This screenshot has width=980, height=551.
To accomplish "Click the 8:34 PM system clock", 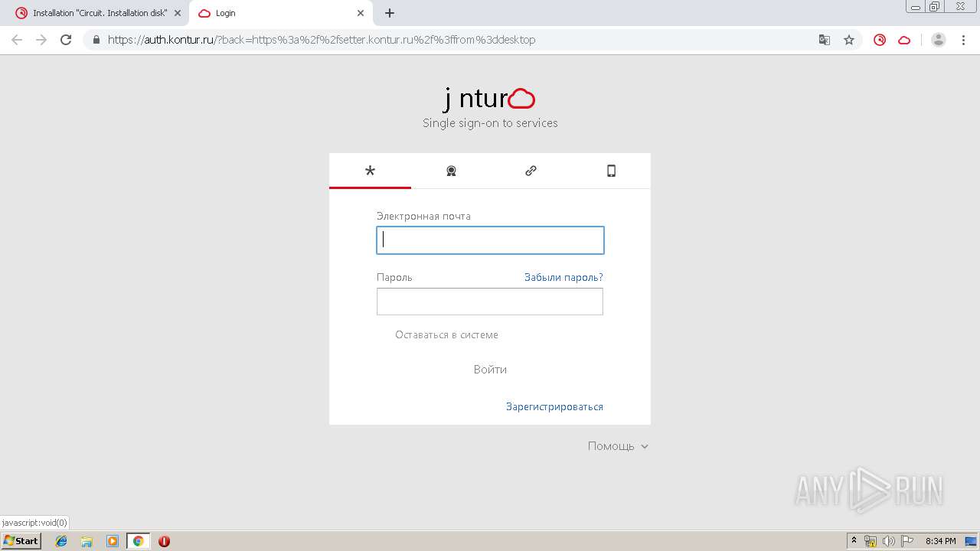I will (x=941, y=541).
